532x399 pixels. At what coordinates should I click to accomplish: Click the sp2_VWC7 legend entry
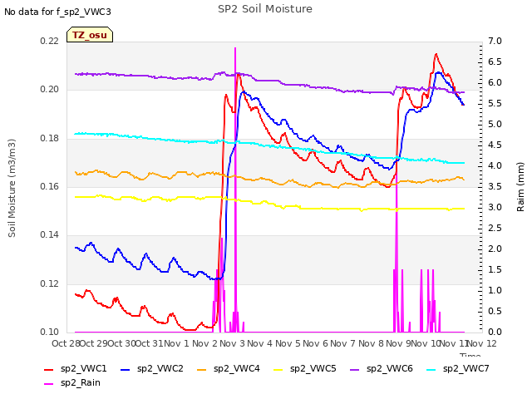458,368
